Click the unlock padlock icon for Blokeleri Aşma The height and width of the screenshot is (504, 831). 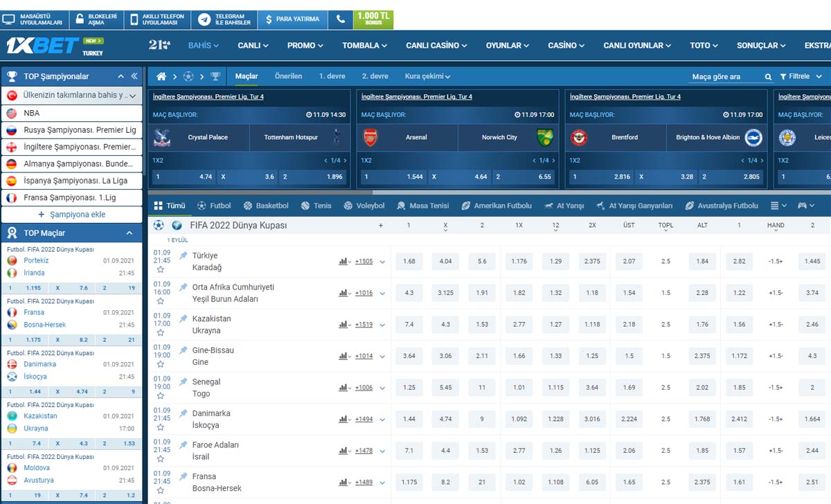pyautogui.click(x=80, y=19)
